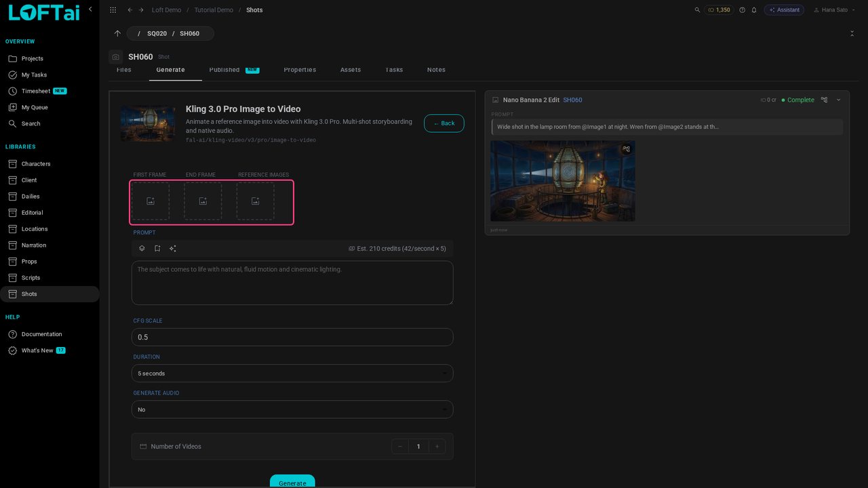This screenshot has width=868, height=488.
Task: Open Timesheet in sidebar
Action: 50,91
